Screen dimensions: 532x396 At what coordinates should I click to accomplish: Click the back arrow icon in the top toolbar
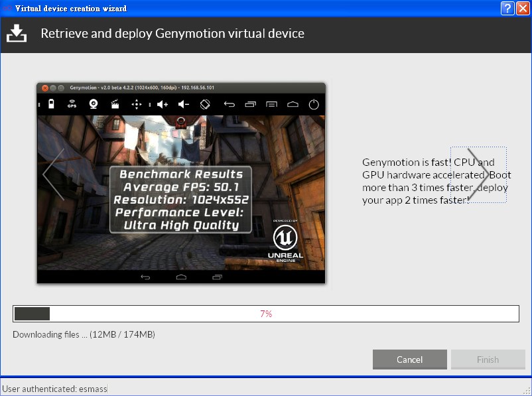click(x=230, y=104)
